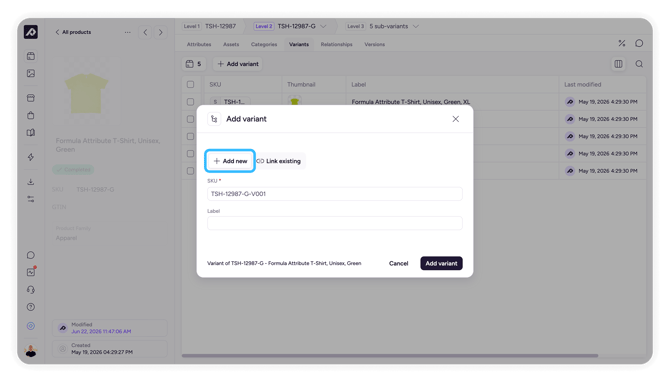
Task: Switch to the Versions tab
Action: point(375,44)
